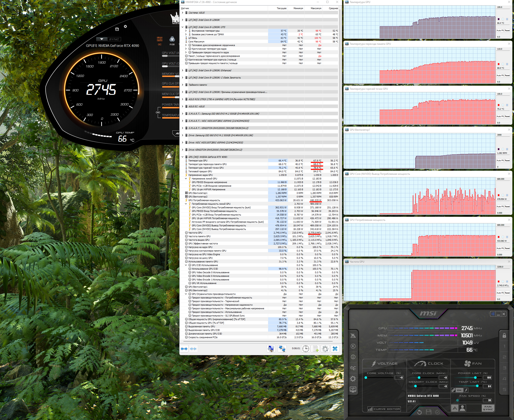Click the remote network monitors icon

pyautogui.click(x=282, y=349)
